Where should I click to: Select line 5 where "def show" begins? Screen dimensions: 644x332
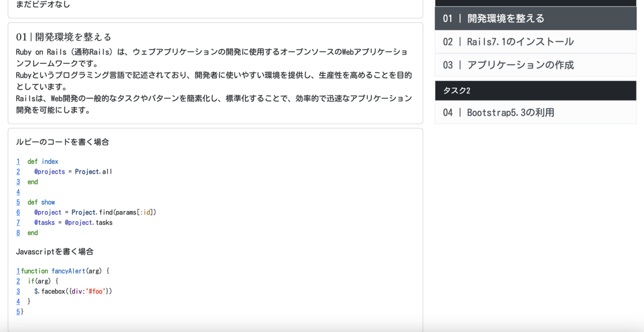[x=18, y=202]
